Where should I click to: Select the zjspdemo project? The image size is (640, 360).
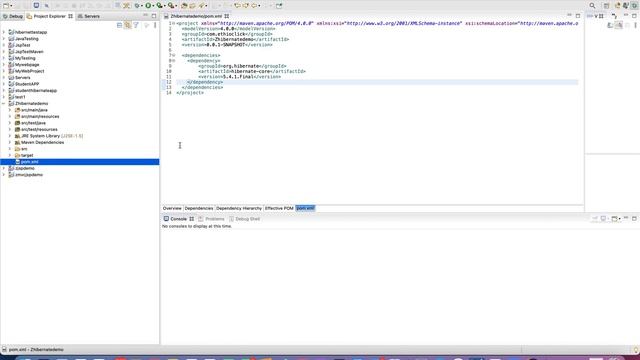(x=24, y=168)
